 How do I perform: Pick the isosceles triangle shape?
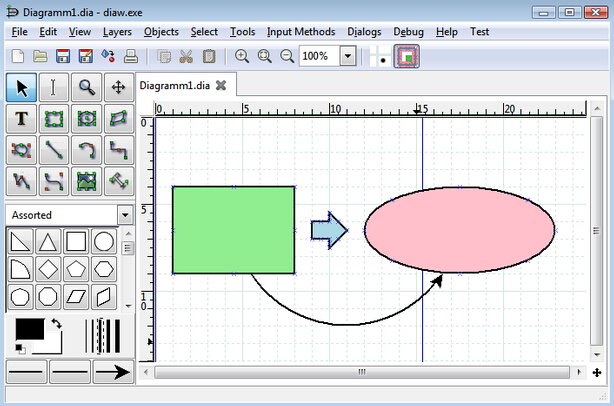48,242
